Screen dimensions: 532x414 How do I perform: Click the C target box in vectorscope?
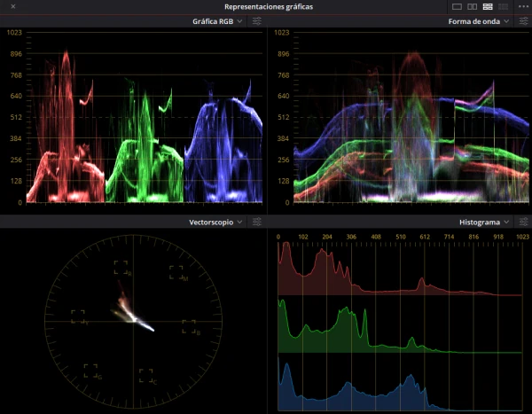click(x=146, y=376)
